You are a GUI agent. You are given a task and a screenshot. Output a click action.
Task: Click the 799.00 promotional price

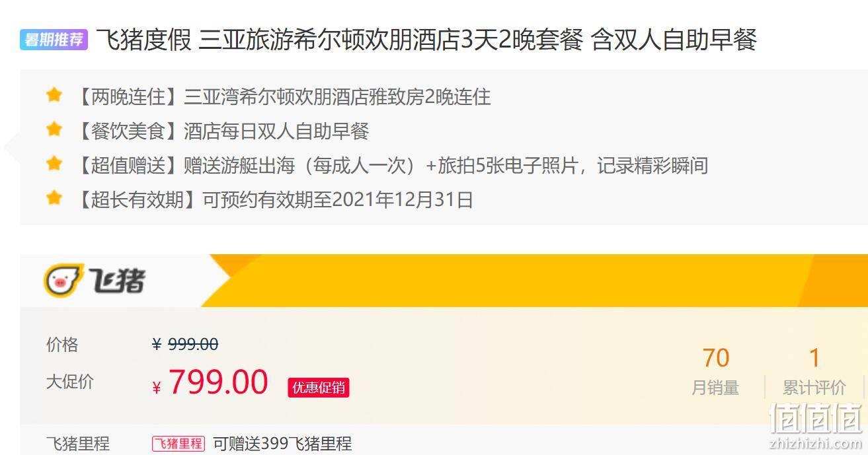[x=218, y=382]
